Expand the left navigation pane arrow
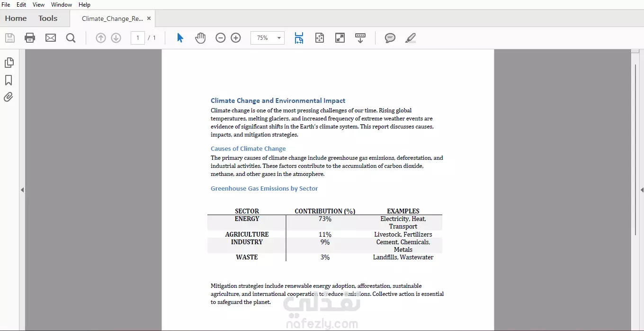 click(22, 190)
